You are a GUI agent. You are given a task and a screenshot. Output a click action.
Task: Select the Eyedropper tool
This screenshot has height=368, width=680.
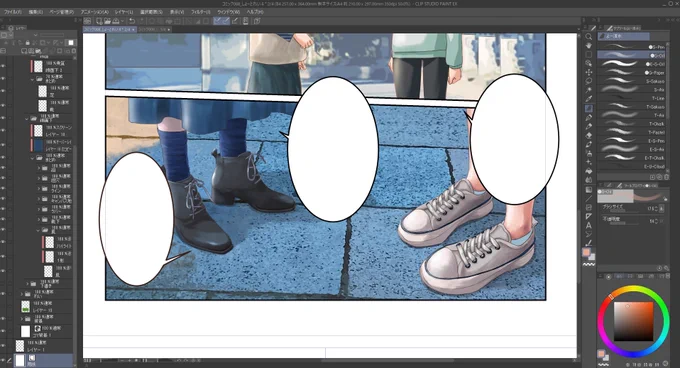click(x=588, y=99)
